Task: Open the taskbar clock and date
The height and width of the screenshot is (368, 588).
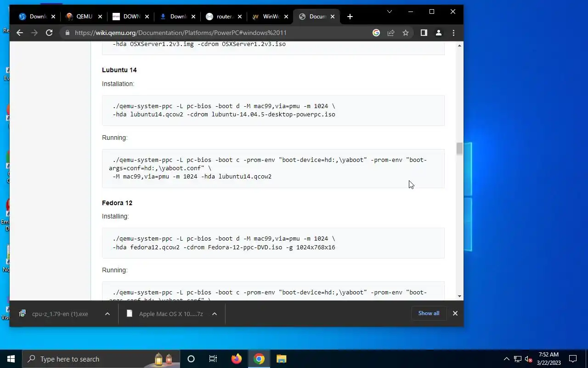Action: click(x=548, y=359)
